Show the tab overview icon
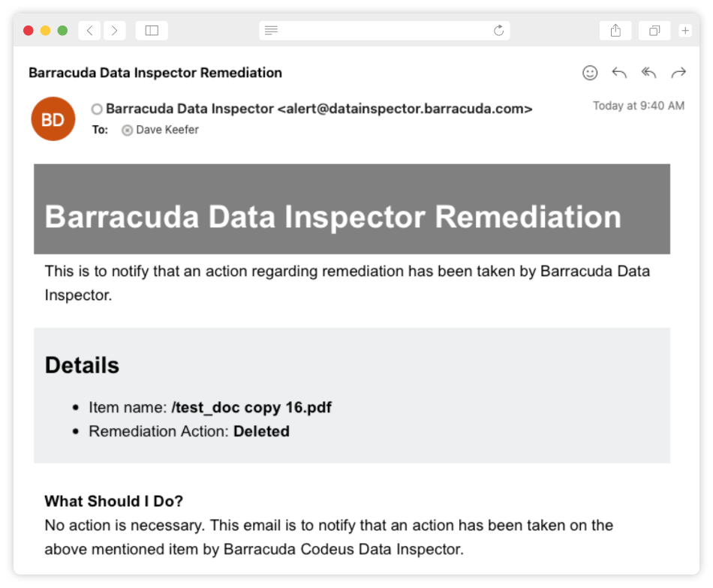Image resolution: width=713 pixels, height=588 pixels. click(x=654, y=30)
